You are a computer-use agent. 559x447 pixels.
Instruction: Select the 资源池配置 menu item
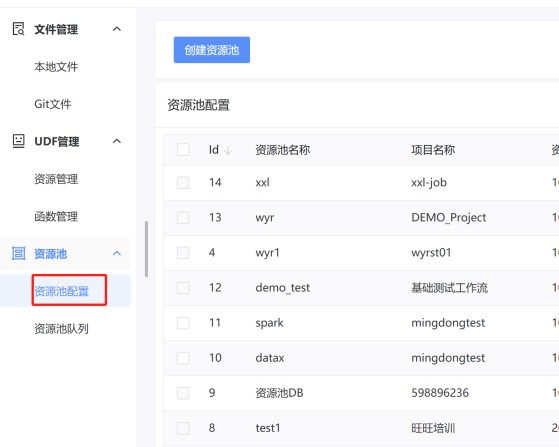pyautogui.click(x=61, y=291)
